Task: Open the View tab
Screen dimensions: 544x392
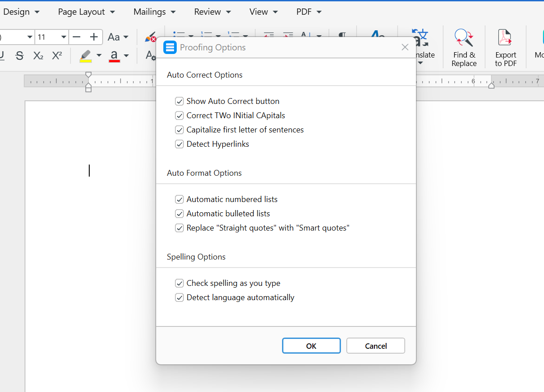Action: point(264,12)
